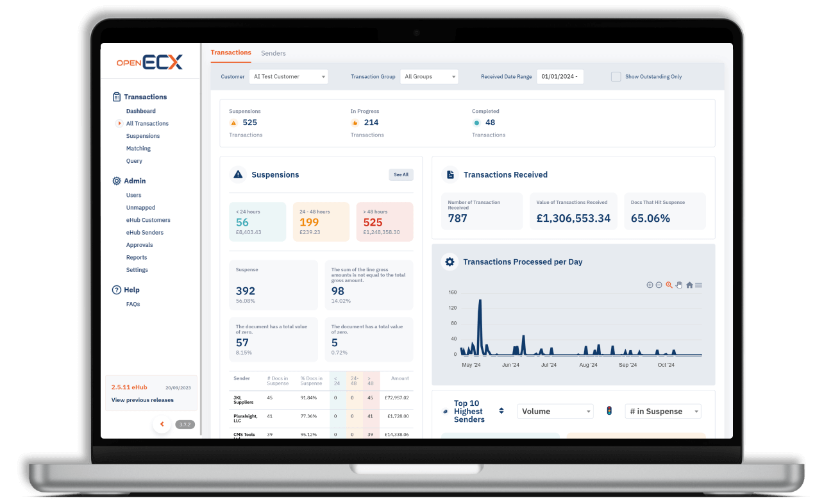Click the up-down sort arrows icon
The width and height of the screenshot is (824, 504).
501,411
